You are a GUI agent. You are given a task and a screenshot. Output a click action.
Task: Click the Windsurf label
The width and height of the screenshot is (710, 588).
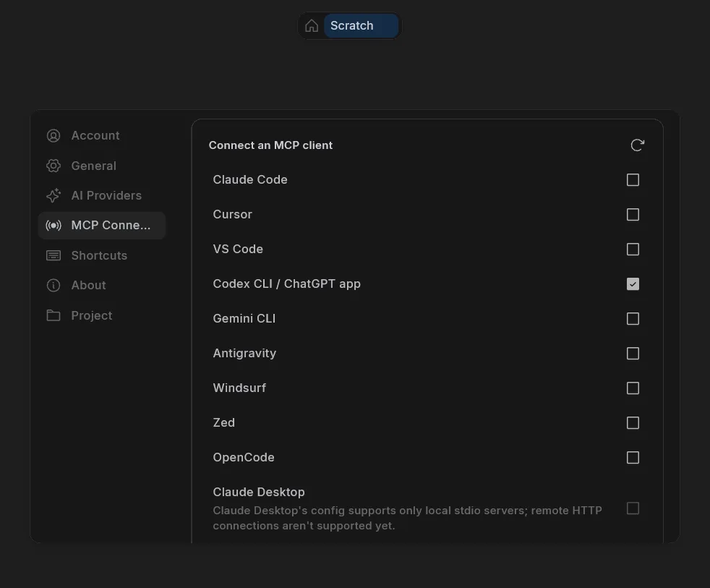coord(239,388)
